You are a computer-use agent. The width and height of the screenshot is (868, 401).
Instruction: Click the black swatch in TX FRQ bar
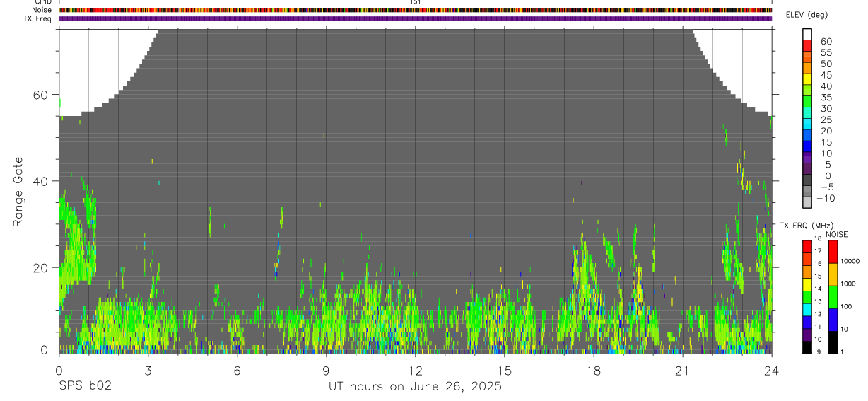point(807,347)
